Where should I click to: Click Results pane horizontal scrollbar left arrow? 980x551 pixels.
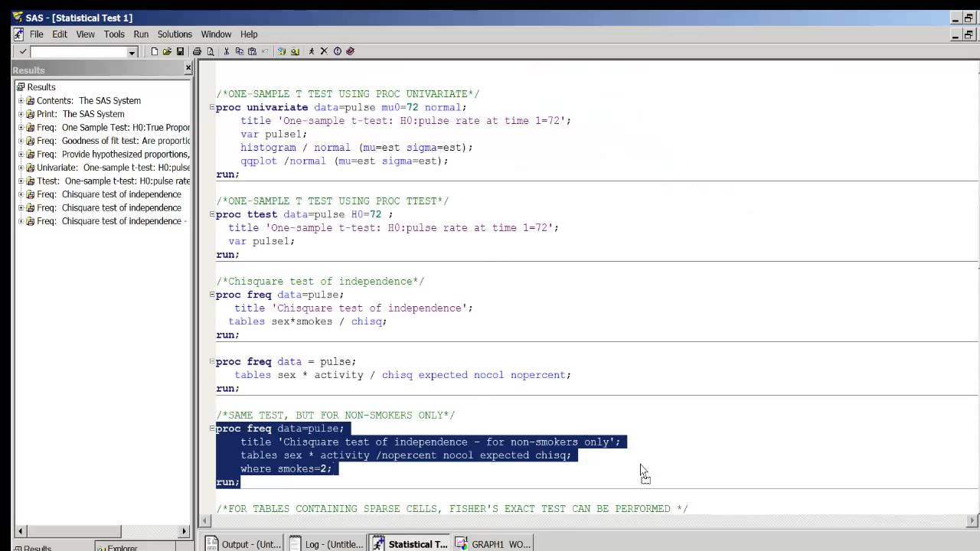(x=21, y=530)
